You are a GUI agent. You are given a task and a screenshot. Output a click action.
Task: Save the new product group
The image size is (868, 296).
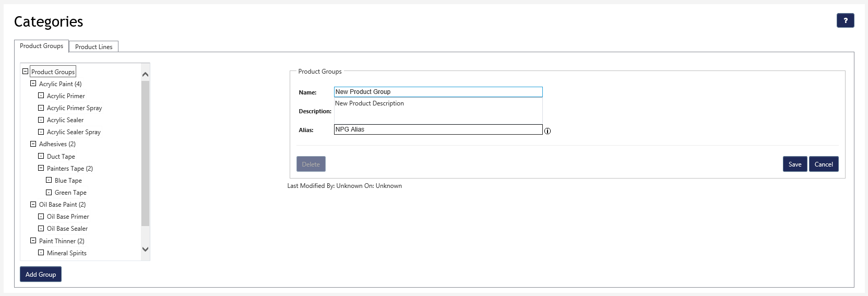click(794, 164)
